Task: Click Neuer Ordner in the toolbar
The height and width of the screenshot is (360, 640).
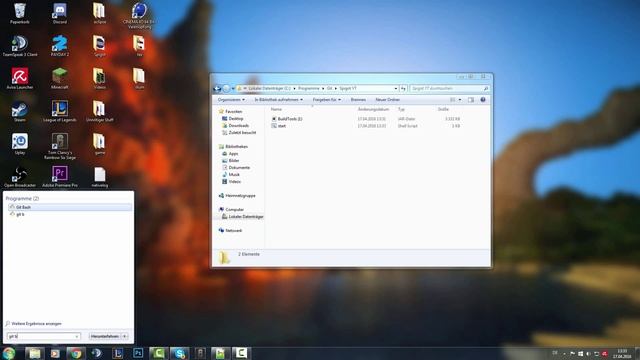Action: 387,100
